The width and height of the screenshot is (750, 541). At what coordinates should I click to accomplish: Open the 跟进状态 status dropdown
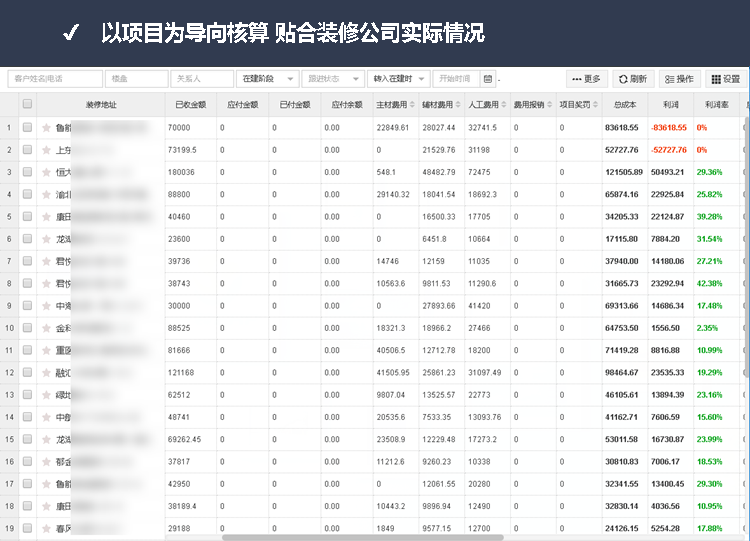tap(333, 79)
